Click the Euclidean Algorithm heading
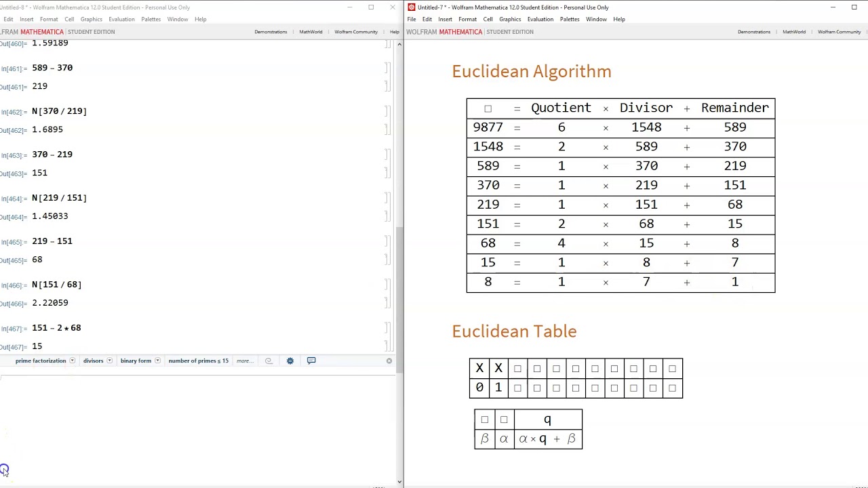 point(532,71)
